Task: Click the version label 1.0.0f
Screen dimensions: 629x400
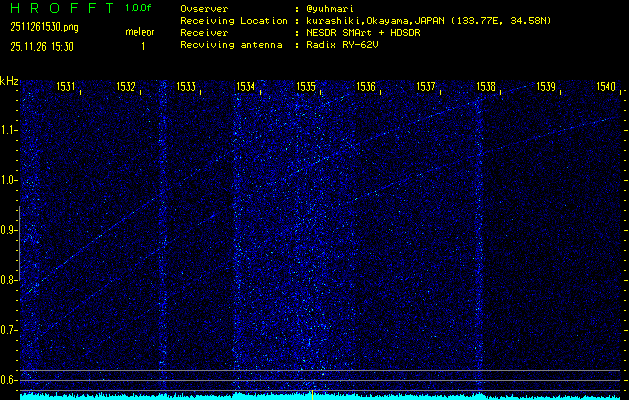Action: [x=138, y=8]
